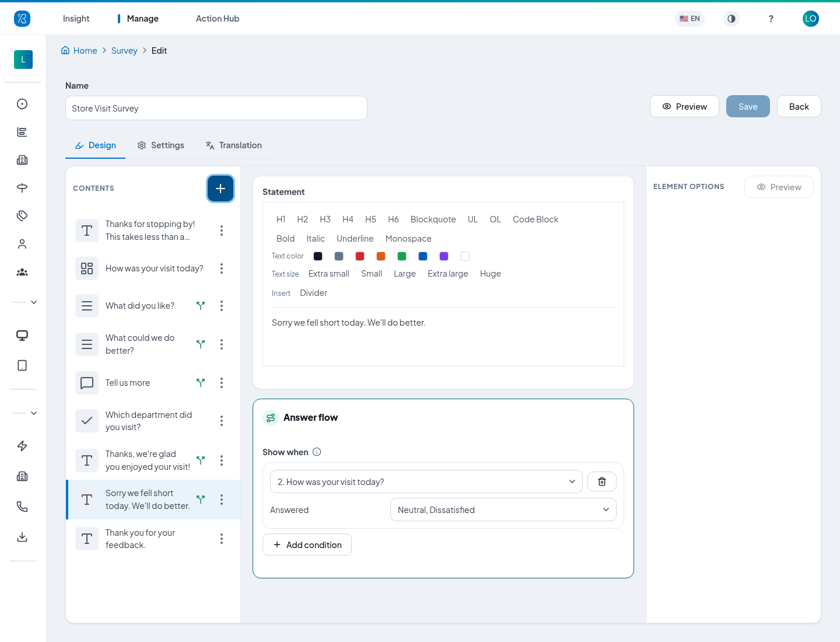
Task: Click the Save button
Action: point(748,106)
